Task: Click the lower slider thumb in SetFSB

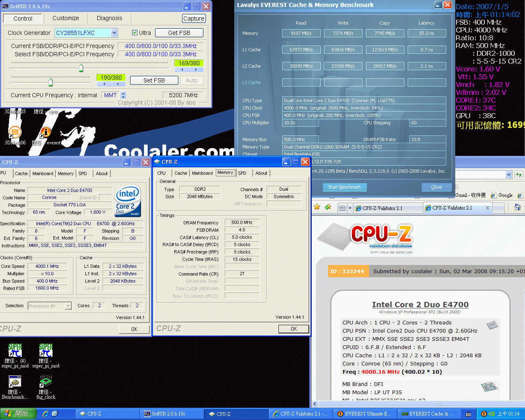Action: pos(50,82)
